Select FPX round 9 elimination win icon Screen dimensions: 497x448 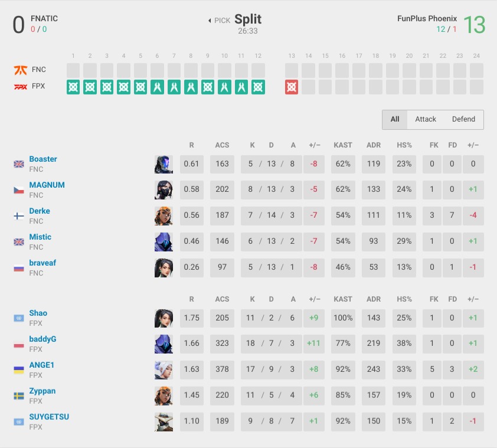(x=208, y=87)
